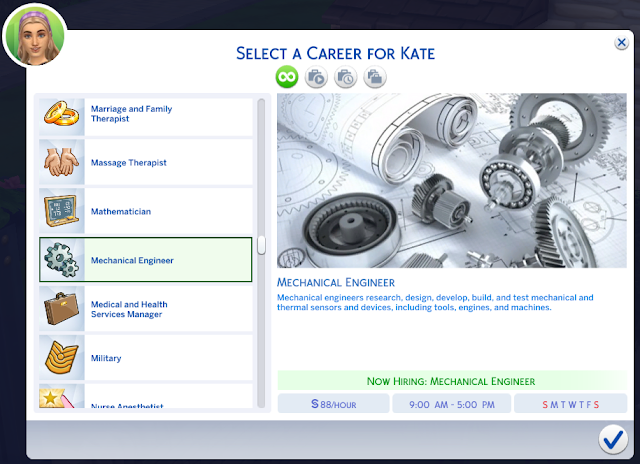Close the career selection dialog
Image resolution: width=640 pixels, height=464 pixels.
pyautogui.click(x=621, y=42)
